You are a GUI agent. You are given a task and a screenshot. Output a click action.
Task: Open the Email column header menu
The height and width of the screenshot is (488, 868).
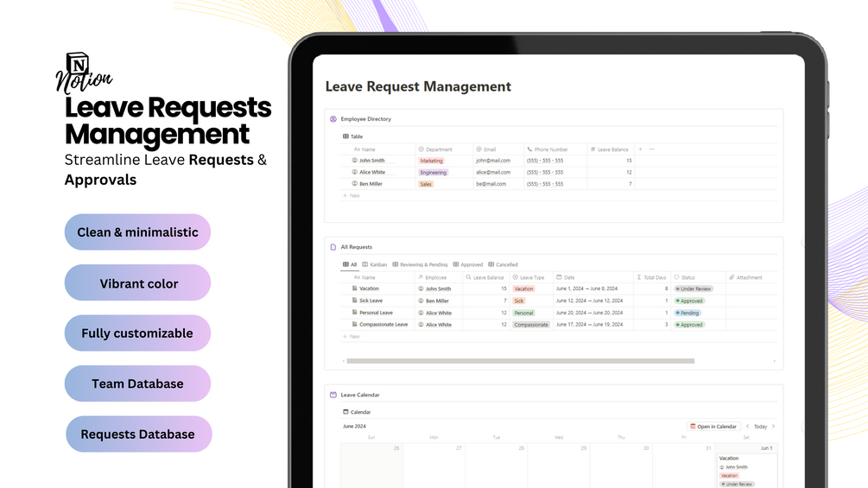[486, 149]
